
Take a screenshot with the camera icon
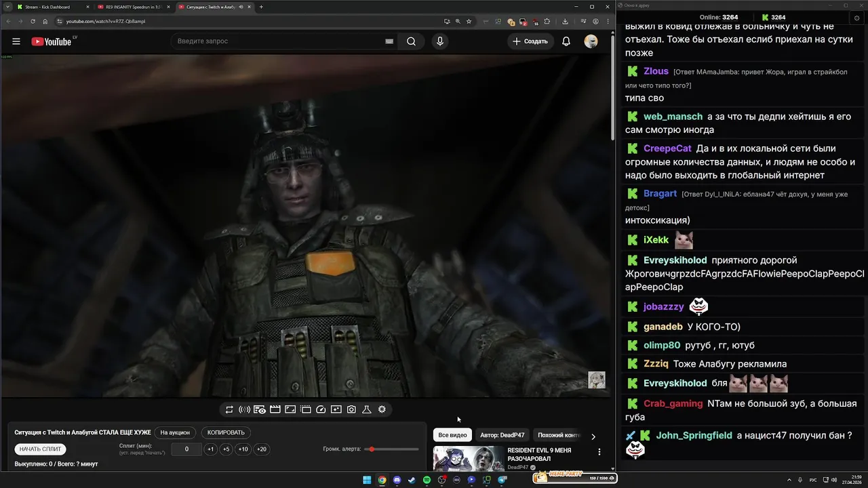tap(351, 409)
